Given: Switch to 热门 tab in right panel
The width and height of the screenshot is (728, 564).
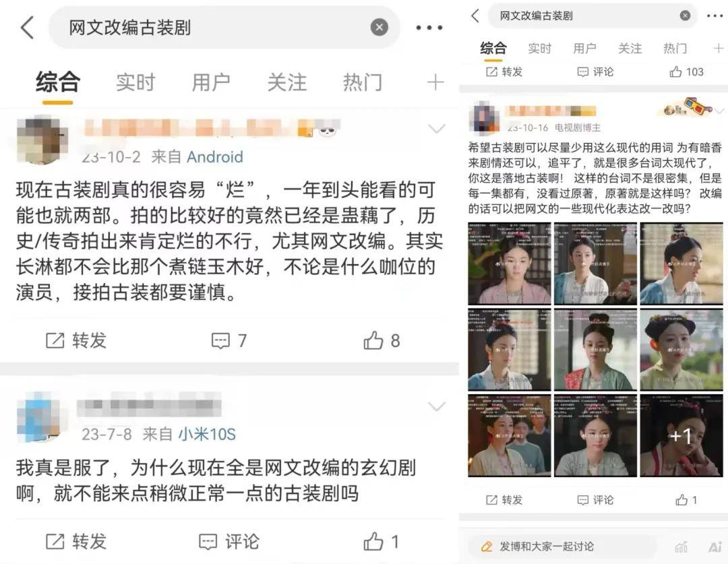Looking at the screenshot, I should tap(675, 49).
